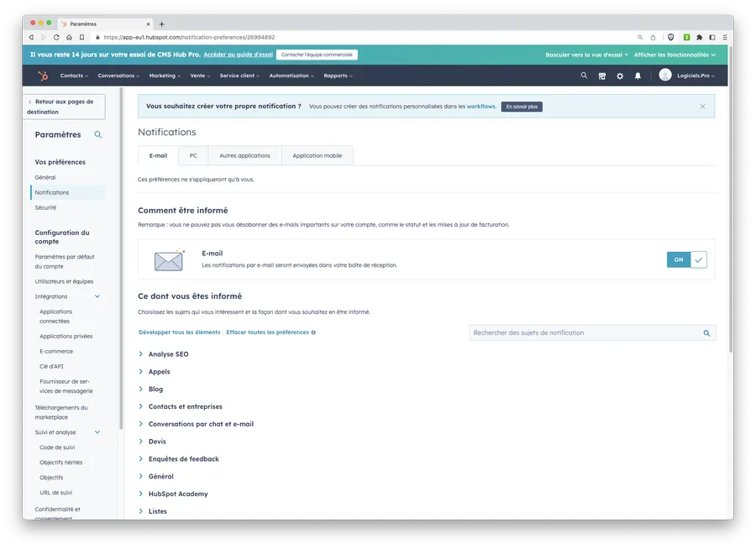The height and width of the screenshot is (549, 756).
Task: Dismiss the custom notification banner
Action: [702, 107]
